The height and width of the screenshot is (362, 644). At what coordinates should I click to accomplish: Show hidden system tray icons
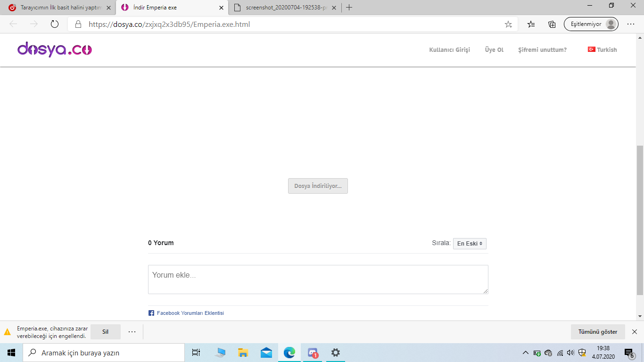[x=526, y=353]
